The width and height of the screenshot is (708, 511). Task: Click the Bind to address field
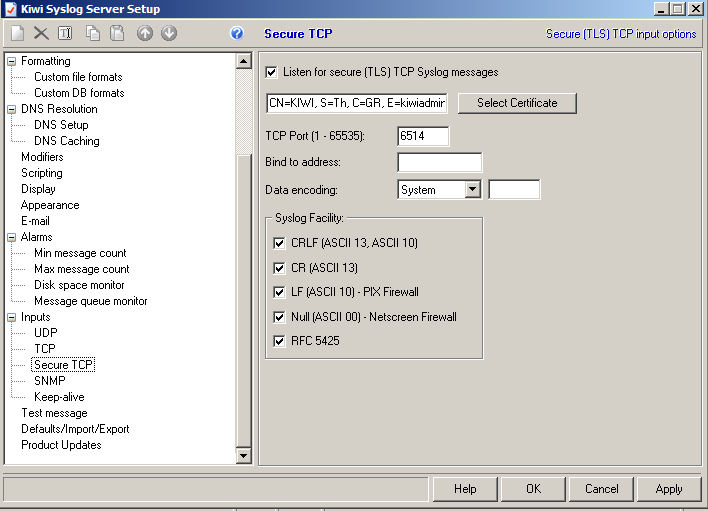click(439, 162)
